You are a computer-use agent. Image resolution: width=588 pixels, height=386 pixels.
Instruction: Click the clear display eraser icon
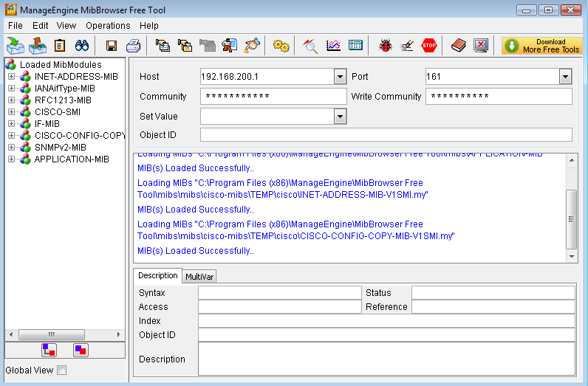[407, 46]
